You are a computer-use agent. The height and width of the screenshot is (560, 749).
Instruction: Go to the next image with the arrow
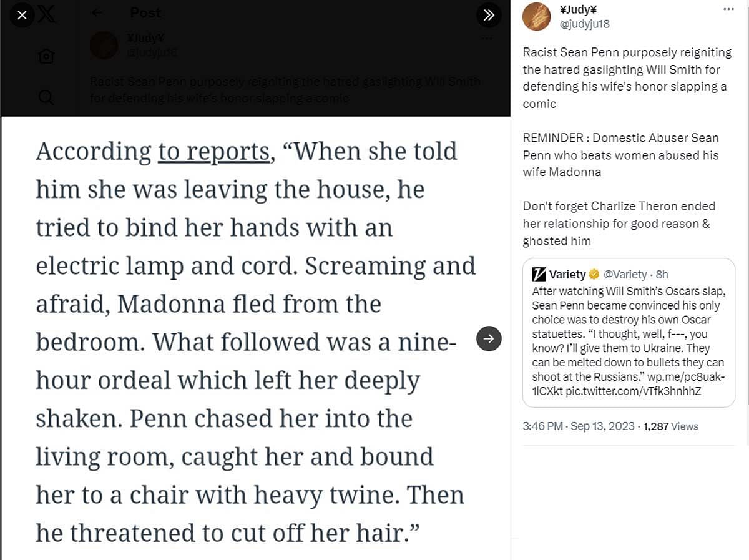(x=489, y=338)
